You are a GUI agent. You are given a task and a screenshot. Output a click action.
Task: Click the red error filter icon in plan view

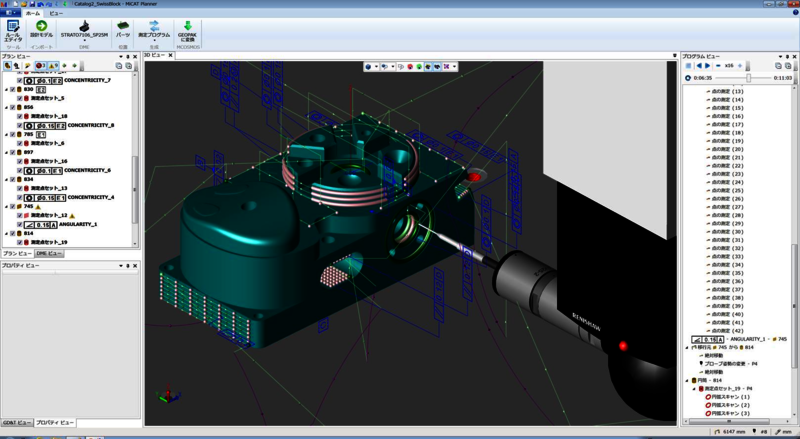coord(40,66)
